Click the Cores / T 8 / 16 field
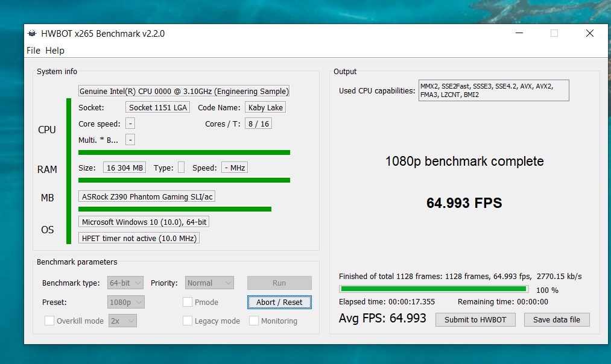Viewport: 611px width, 364px height. (258, 124)
